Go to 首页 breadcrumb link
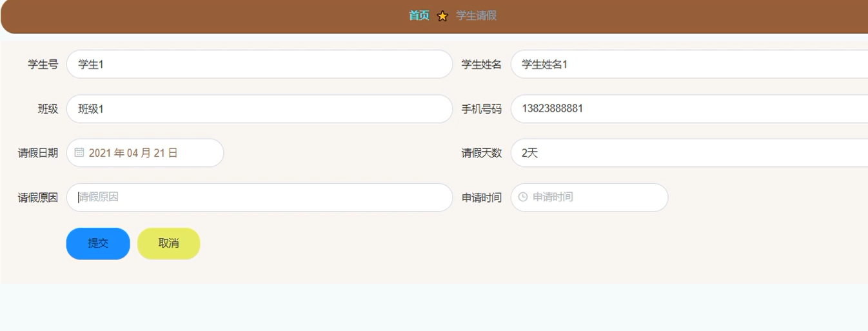868x331 pixels. [x=419, y=15]
